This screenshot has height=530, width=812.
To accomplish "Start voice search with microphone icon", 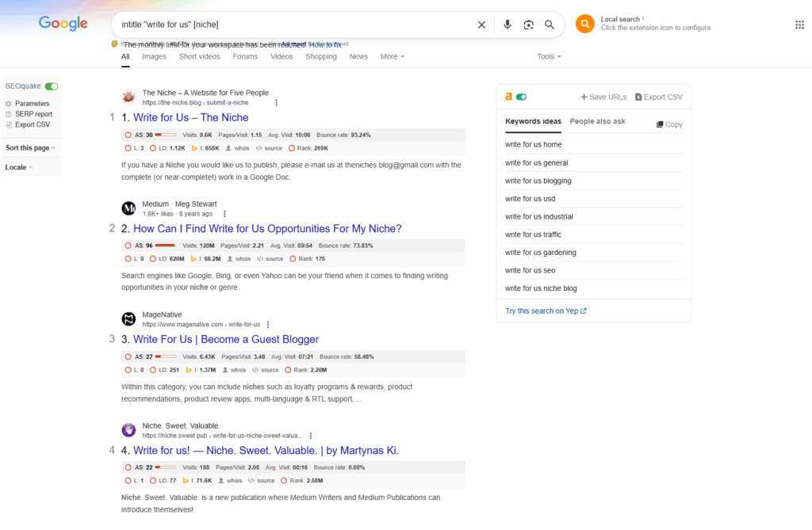I will click(507, 25).
